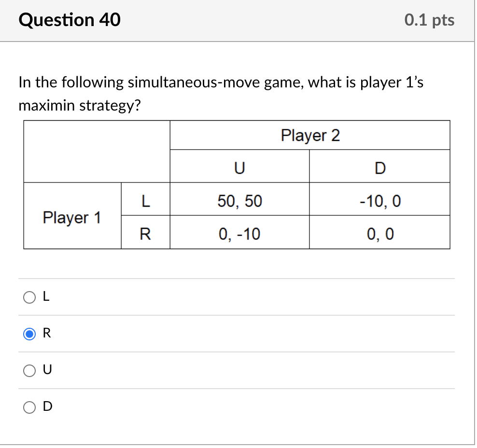This screenshot has height=448, width=477.
Task: Click the 0.1 pts score label
Action: (429, 20)
